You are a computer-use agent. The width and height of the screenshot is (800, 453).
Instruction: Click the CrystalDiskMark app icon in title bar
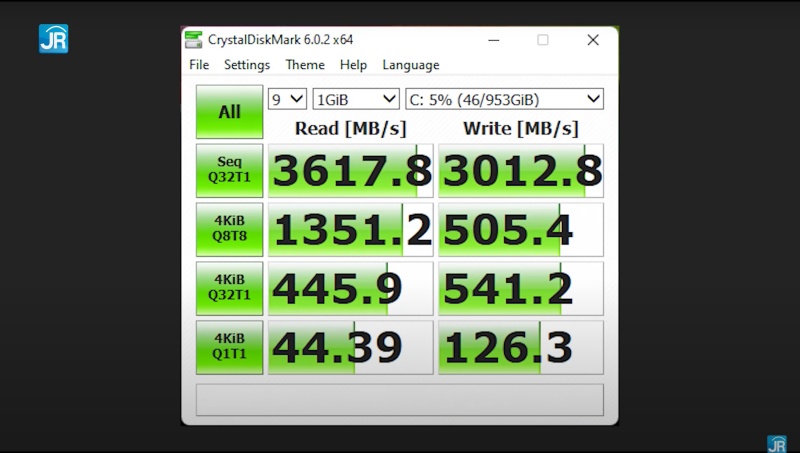(x=194, y=40)
